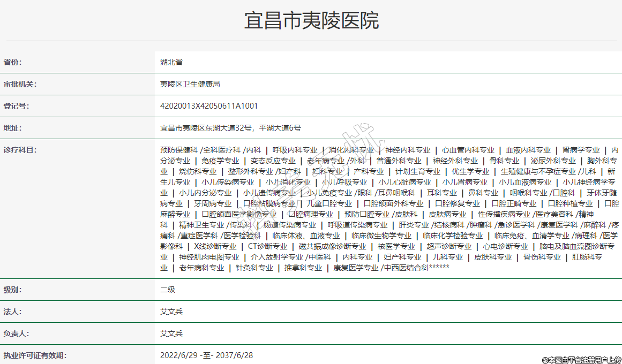The image size is (622, 364).
Task: Click the 本图由平台注册用户上传 copyright notice
Action: (x=581, y=360)
